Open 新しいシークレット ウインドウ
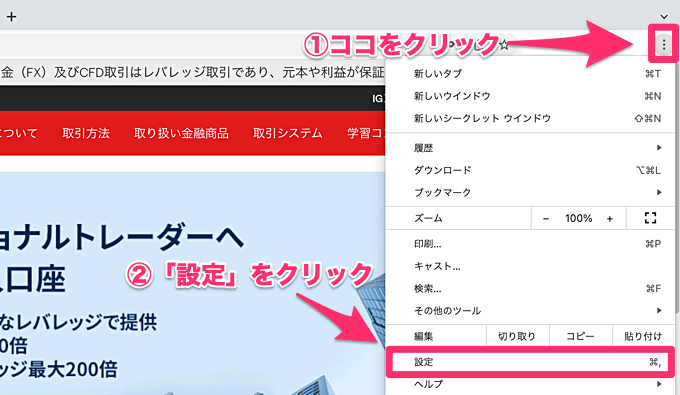Screen dimensions: 680x395 tap(530, 118)
